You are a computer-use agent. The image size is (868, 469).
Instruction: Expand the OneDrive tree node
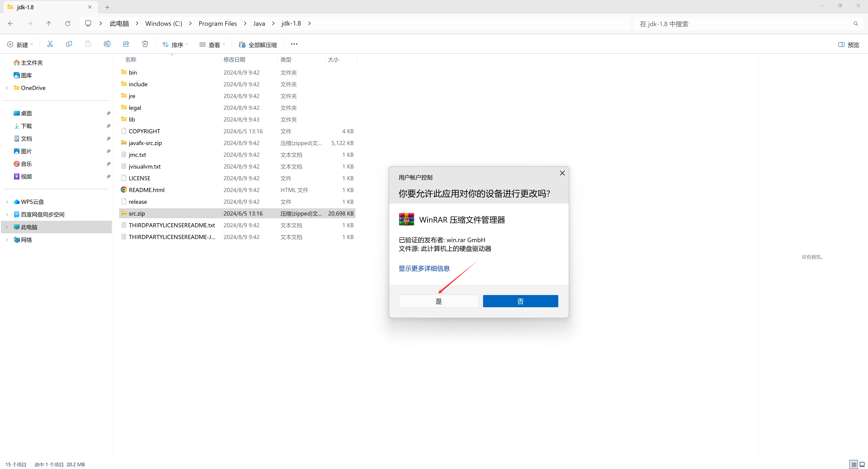[7, 88]
